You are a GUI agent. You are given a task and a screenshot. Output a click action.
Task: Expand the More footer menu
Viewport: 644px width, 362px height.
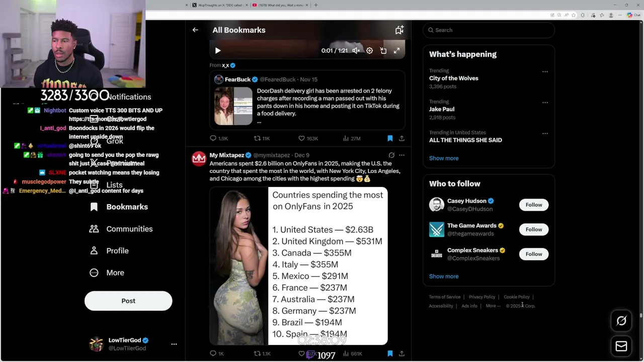(493, 306)
